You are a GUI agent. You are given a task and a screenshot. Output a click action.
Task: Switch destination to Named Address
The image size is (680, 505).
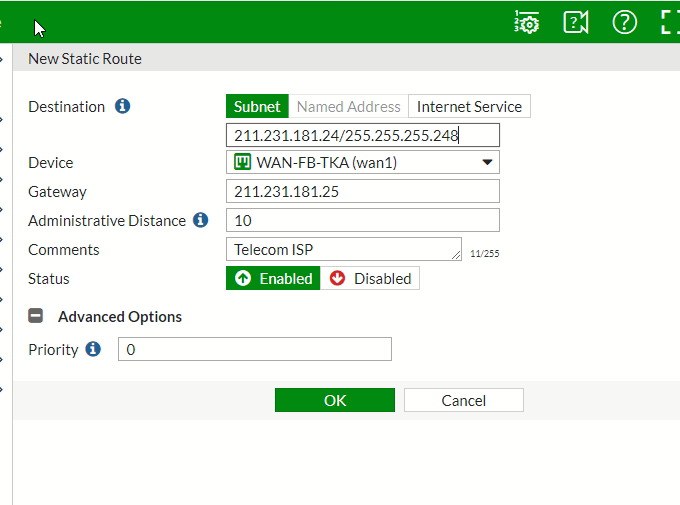pos(348,106)
